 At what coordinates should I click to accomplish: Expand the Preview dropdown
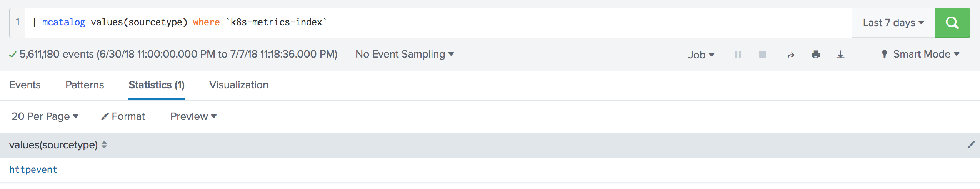(x=193, y=116)
